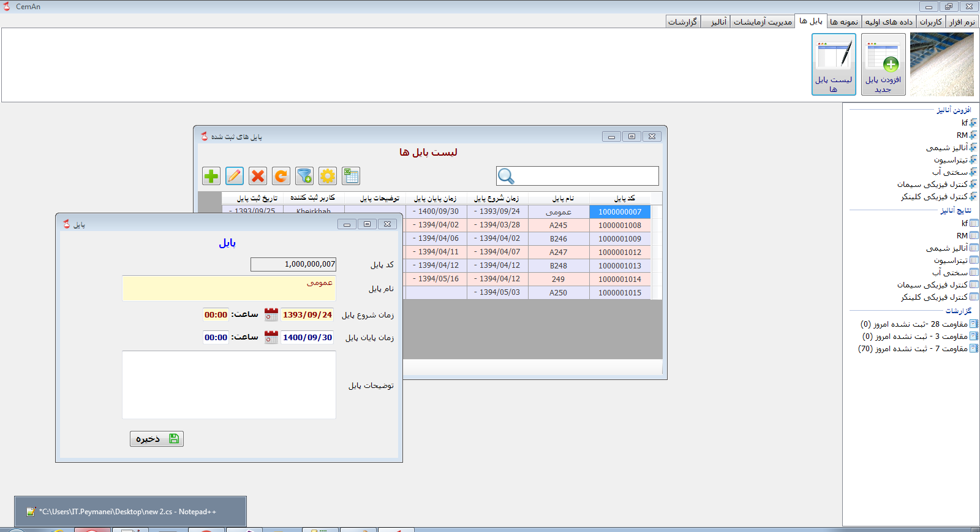Image resolution: width=980 pixels, height=532 pixels.
Task: Select row with code 1000001009
Action: point(620,238)
